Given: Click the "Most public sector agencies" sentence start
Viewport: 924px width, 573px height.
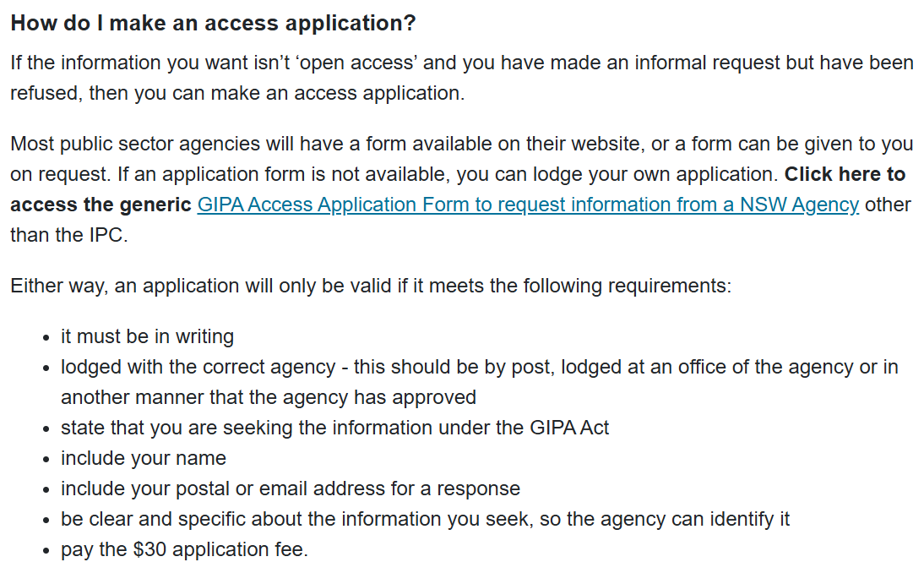Looking at the screenshot, I should pos(127,144).
